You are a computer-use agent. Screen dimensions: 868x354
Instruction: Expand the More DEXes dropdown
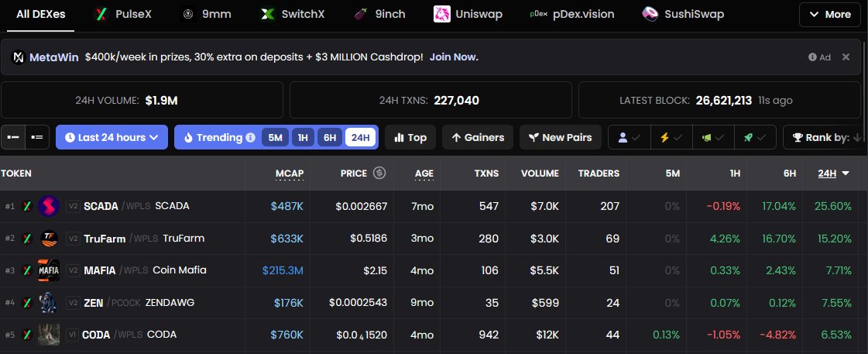tap(830, 15)
